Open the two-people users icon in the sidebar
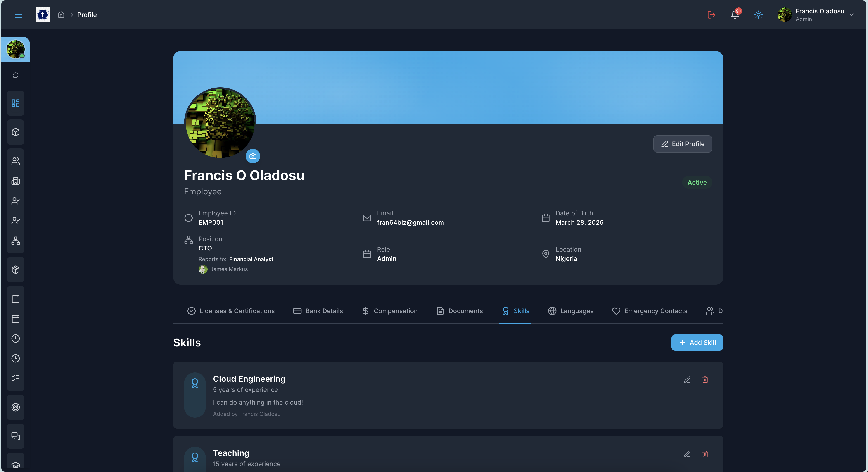The width and height of the screenshot is (868, 472). tap(16, 161)
